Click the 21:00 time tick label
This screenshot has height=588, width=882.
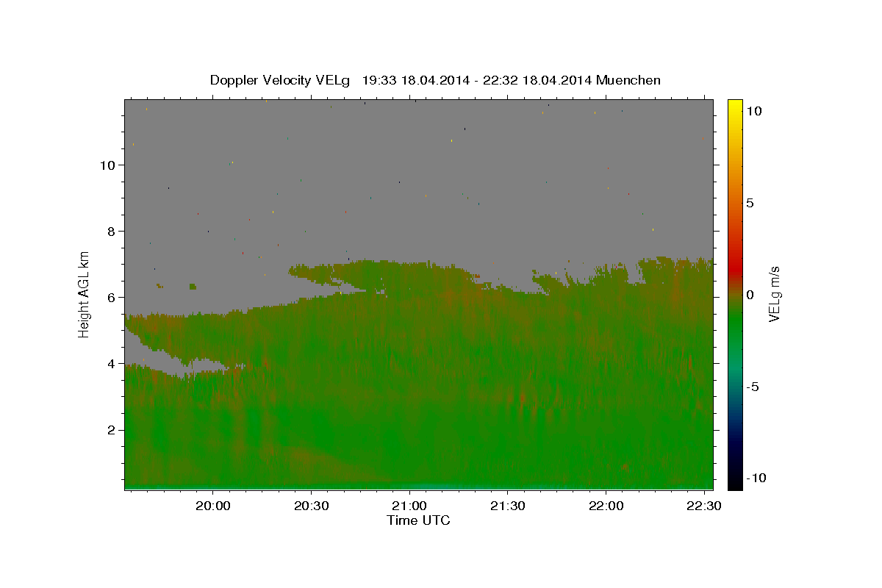409,506
